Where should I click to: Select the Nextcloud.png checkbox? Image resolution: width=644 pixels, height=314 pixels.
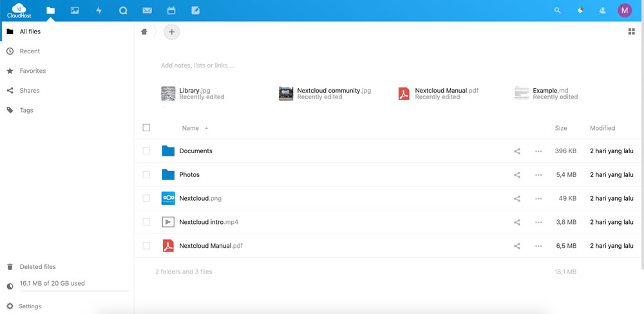coord(146,199)
